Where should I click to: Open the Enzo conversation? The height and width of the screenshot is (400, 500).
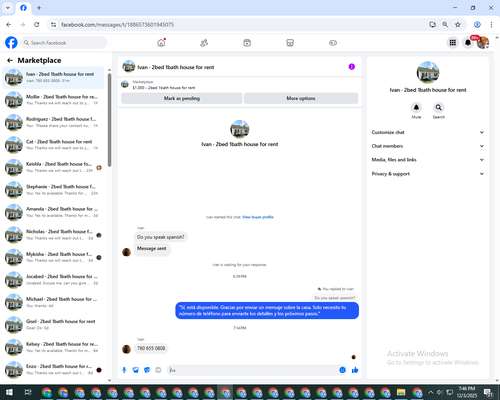[53, 370]
